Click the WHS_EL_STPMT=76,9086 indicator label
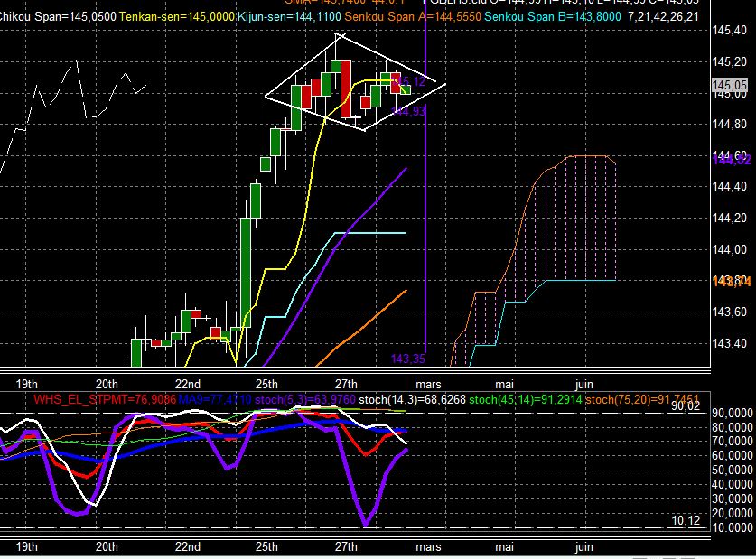This screenshot has width=756, height=559. point(105,399)
